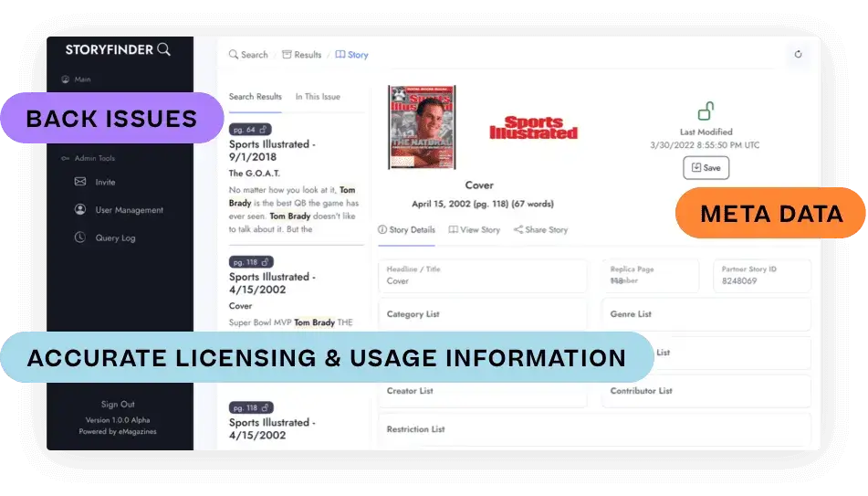The image size is (868, 496).
Task: Click the pg. 64 badge
Action: coord(250,129)
